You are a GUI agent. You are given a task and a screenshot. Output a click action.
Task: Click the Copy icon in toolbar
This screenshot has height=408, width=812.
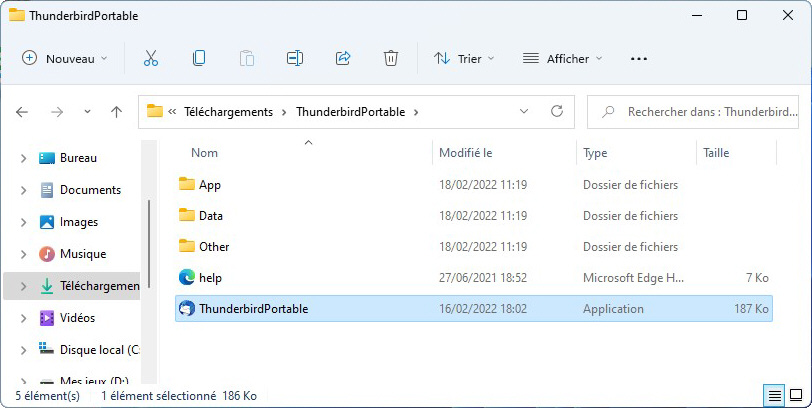[x=199, y=58]
